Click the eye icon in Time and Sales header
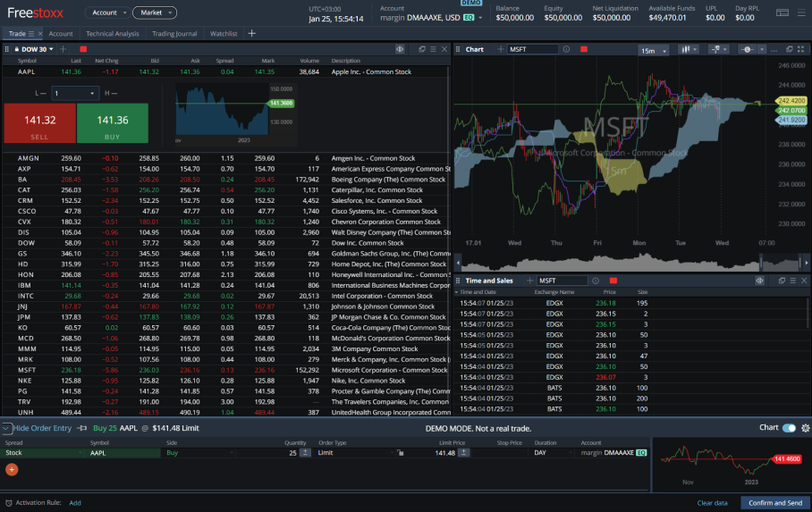 click(759, 281)
